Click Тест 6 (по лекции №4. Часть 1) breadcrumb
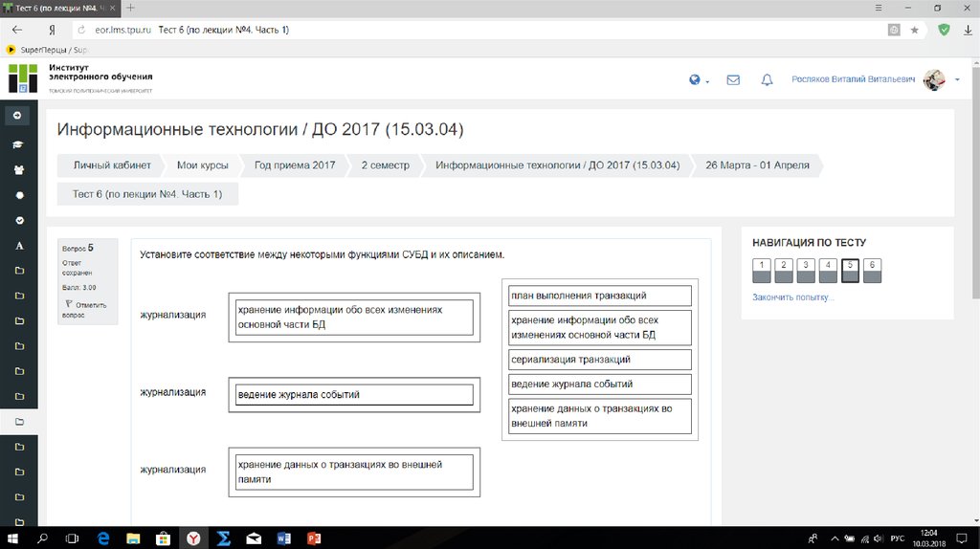The width and height of the screenshot is (980, 549). click(147, 193)
